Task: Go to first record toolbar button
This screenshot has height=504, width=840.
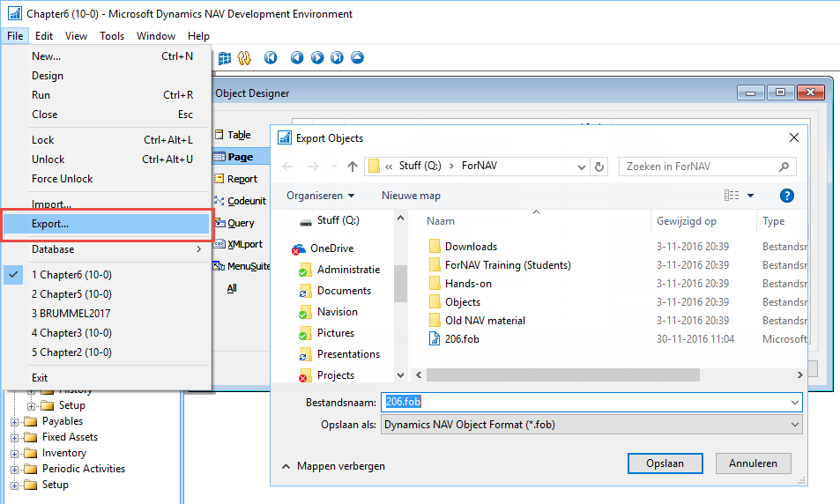Action: 271,57
